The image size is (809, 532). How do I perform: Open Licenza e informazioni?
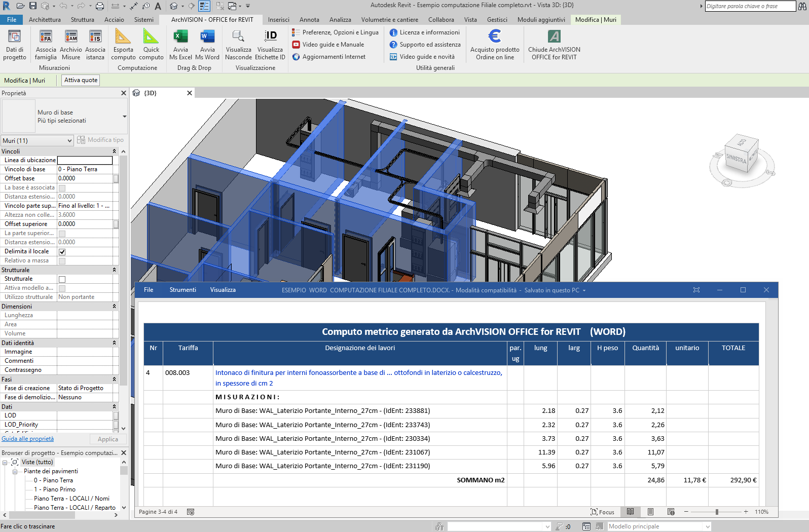point(424,32)
